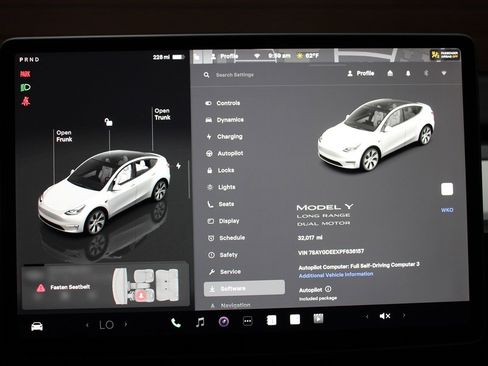The height and width of the screenshot is (366, 488).
Task: Tap the Wi-Fi icon in settings header
Action: click(444, 73)
